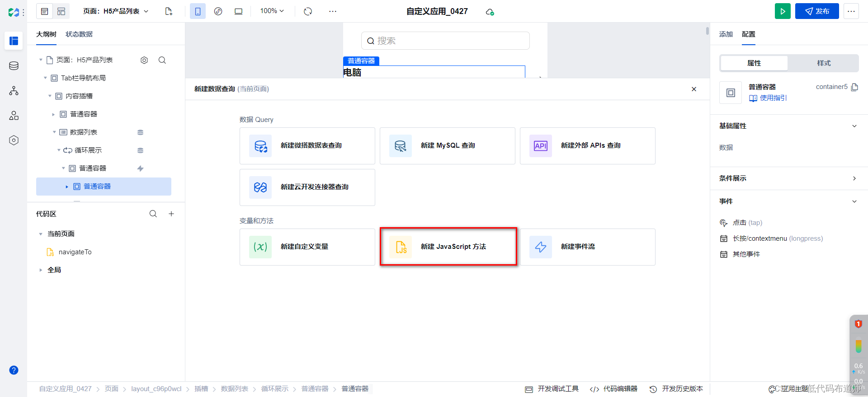The height and width of the screenshot is (397, 868).
Task: Copy the container5 component ID
Action: tap(854, 87)
